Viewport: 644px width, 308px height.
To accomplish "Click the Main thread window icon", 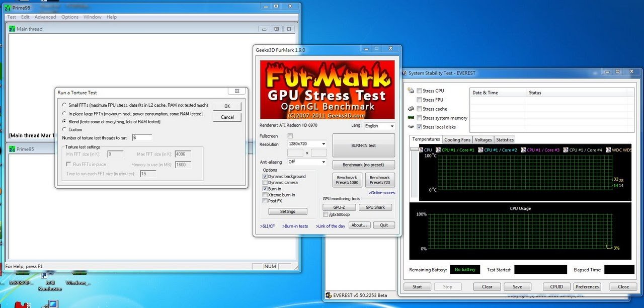I will [12, 29].
